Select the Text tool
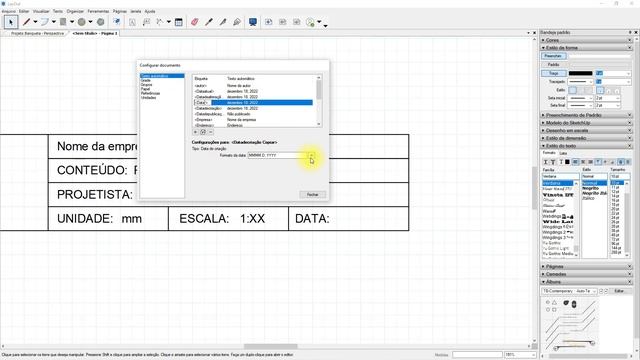This screenshot has height=360, width=640. (x=132, y=22)
